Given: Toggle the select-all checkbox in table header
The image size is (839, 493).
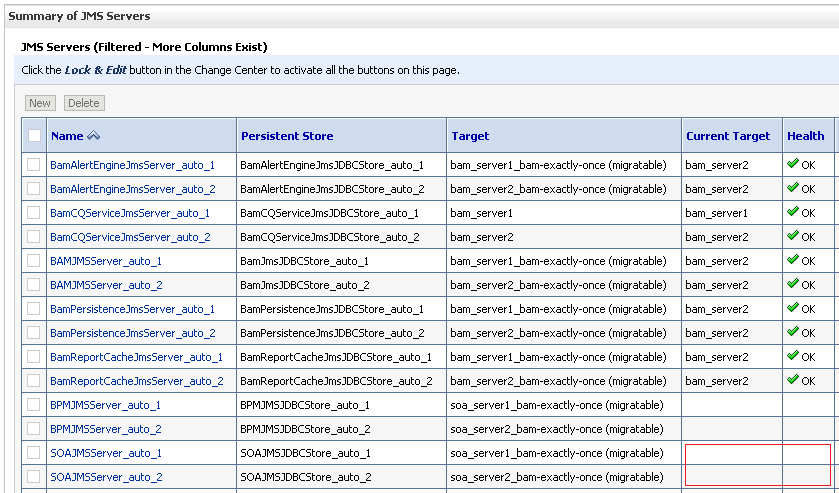Looking at the screenshot, I should coord(35,136).
